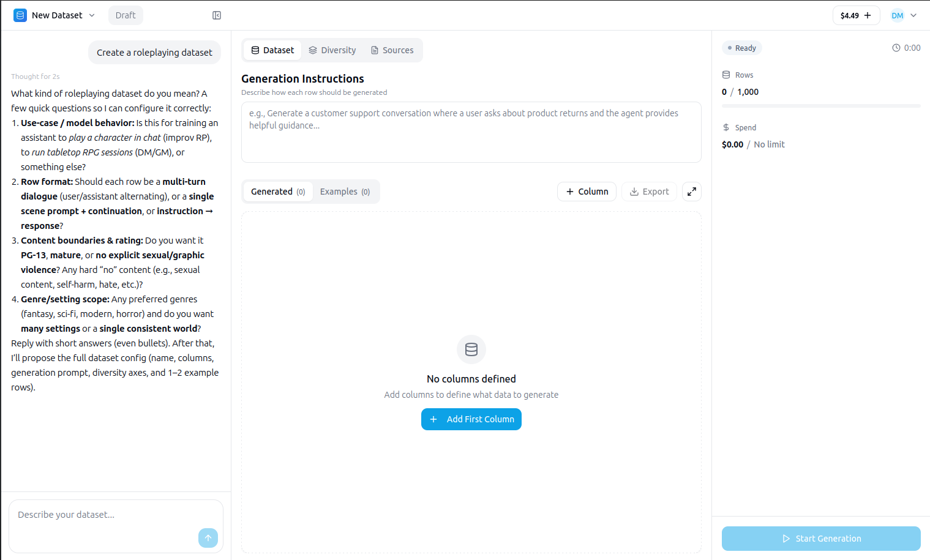Switch to the Sources tab
The height and width of the screenshot is (560, 930).
click(392, 50)
